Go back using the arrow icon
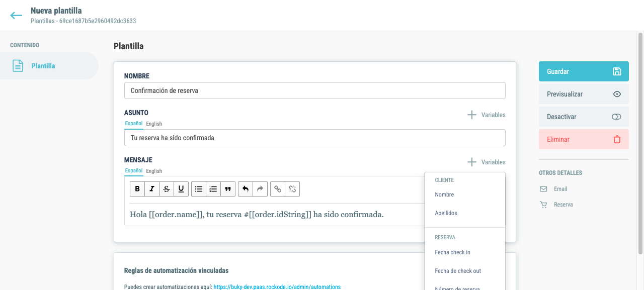 click(x=16, y=16)
